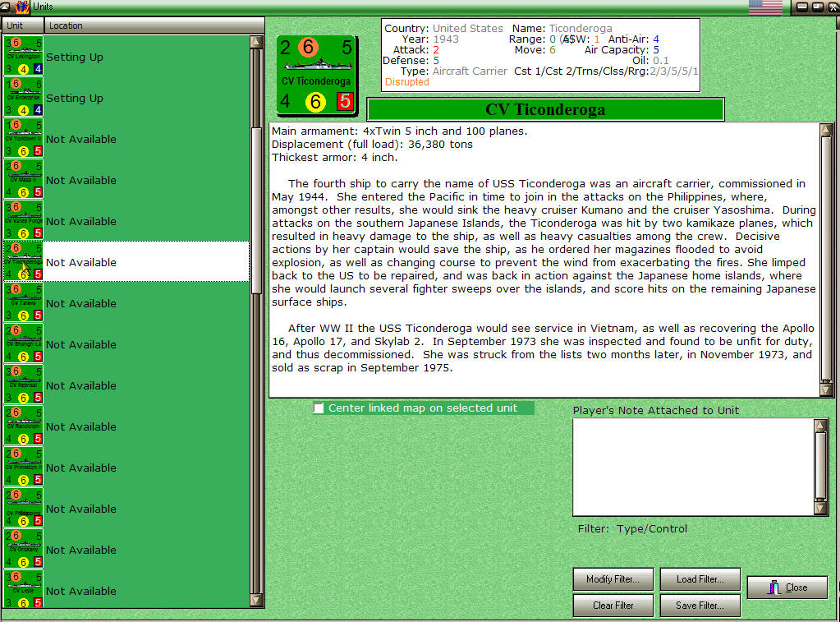Select the CV Enterprise unit counter
840x622 pixels.
click(24, 98)
